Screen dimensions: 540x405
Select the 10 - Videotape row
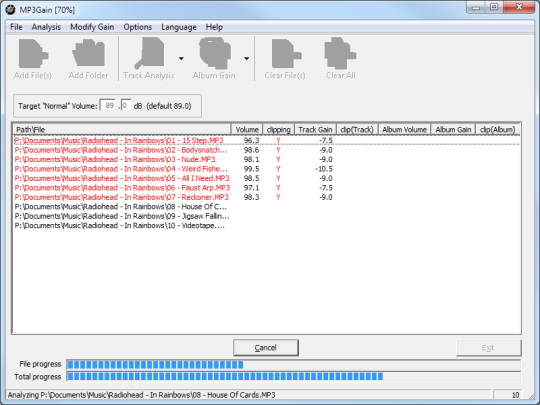click(267, 226)
